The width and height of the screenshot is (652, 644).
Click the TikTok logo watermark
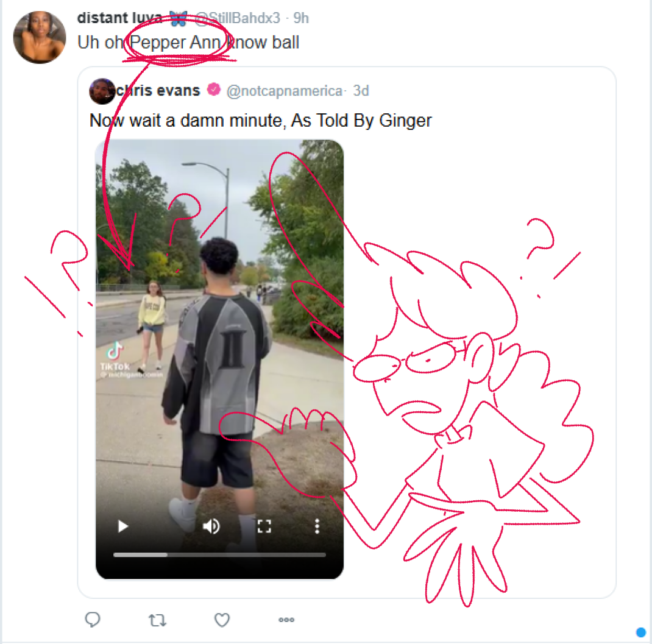click(x=115, y=356)
